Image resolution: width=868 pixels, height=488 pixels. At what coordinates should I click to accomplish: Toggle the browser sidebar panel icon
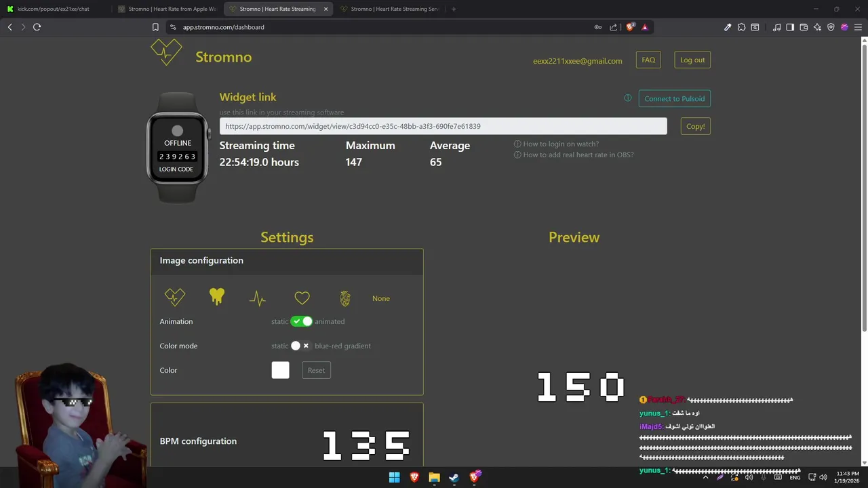click(x=790, y=27)
